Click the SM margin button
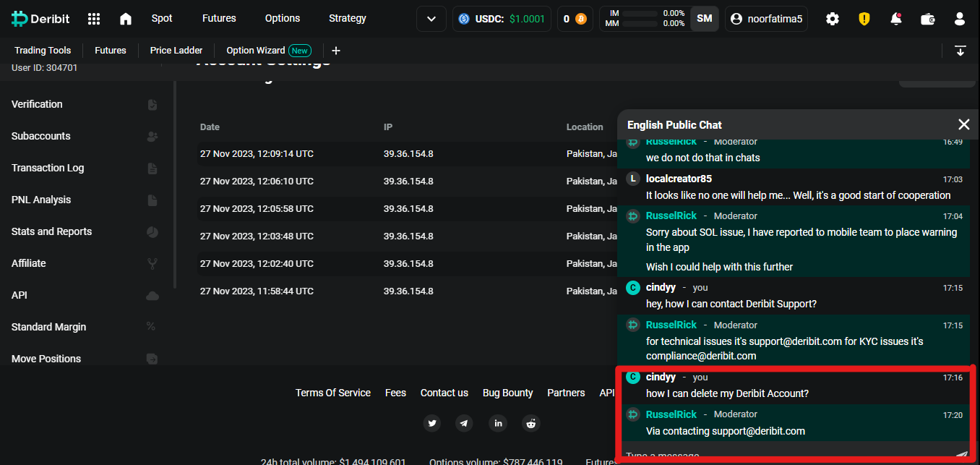 tap(705, 19)
